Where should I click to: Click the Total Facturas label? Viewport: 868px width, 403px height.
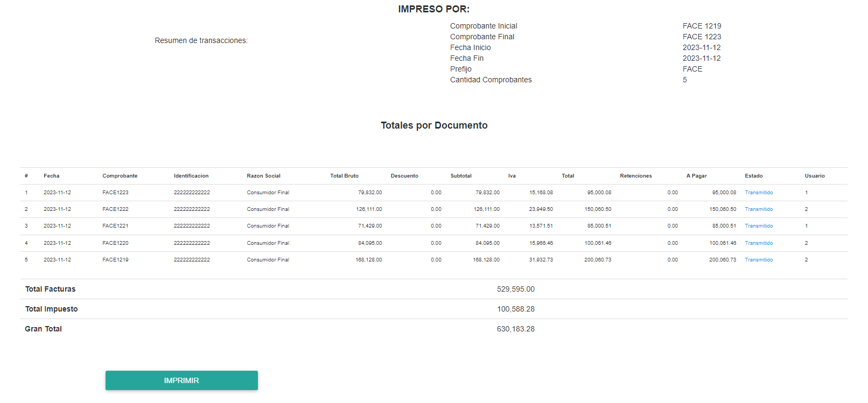pos(50,289)
